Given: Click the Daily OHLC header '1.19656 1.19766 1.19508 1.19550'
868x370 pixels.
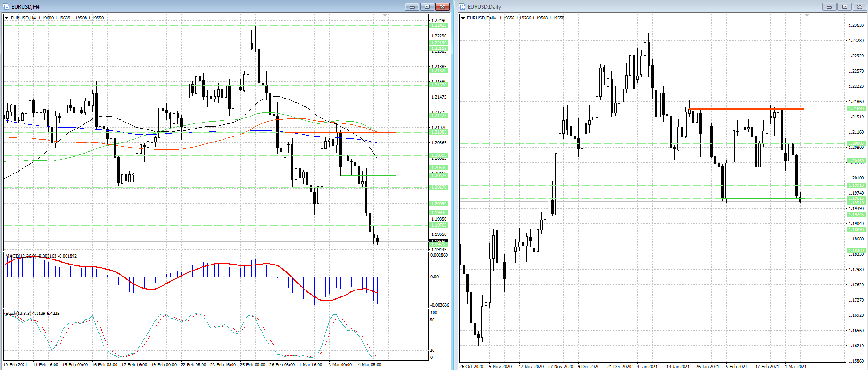Looking at the screenshot, I should coord(532,18).
